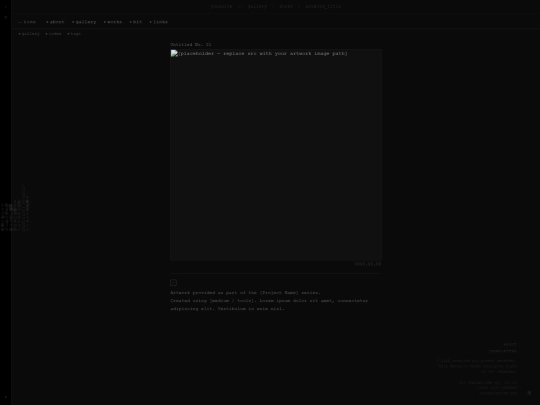Click the up arrow at the left strip top
The width and height of the screenshot is (540, 405).
click(x=6, y=7)
